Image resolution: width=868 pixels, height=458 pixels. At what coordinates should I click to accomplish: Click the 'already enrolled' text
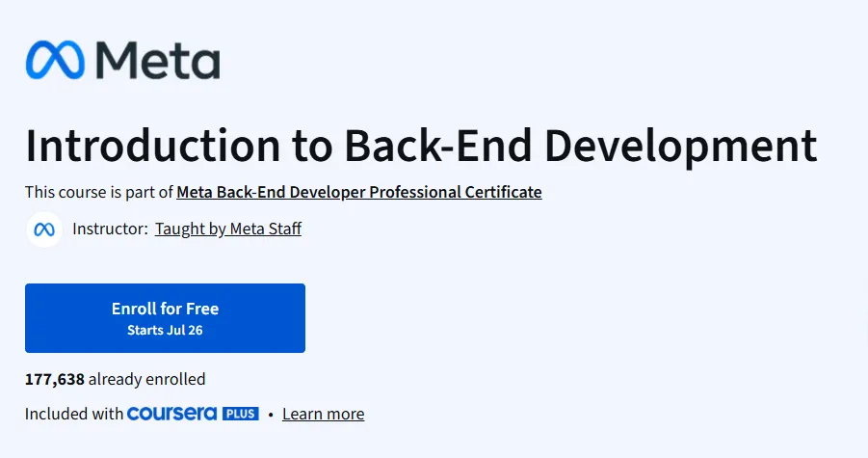pyautogui.click(x=146, y=379)
